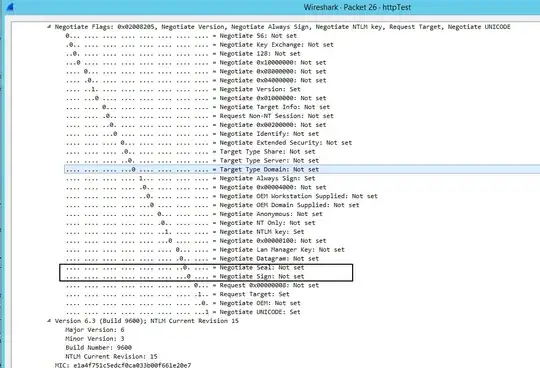Select the MIC hash value row
This screenshot has height=368, width=540.
point(123,365)
